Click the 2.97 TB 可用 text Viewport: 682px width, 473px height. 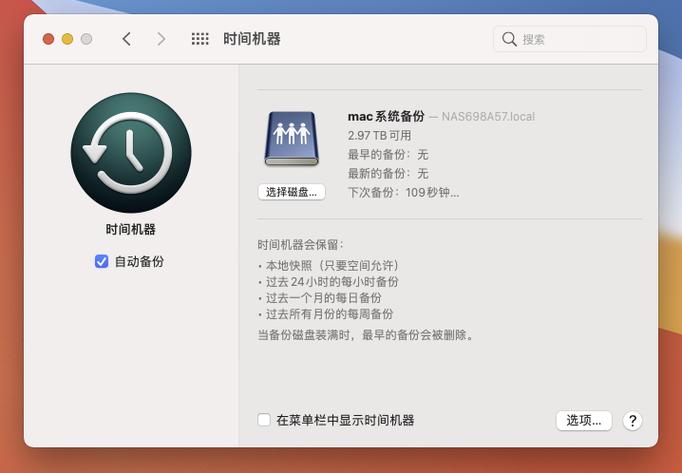point(379,135)
